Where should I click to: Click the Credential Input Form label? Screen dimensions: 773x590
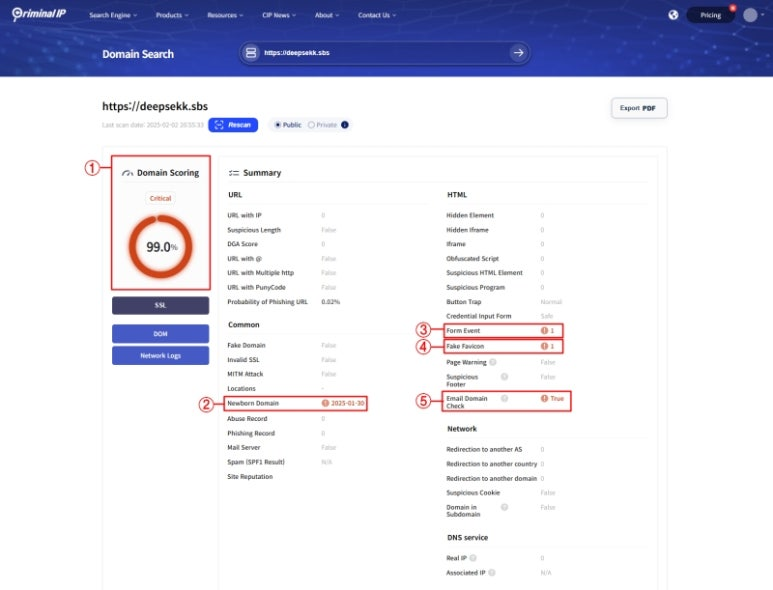pos(479,316)
